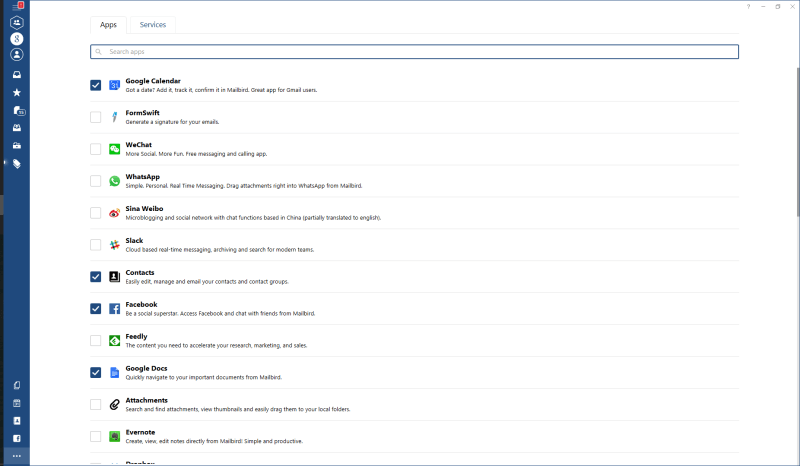This screenshot has width=800, height=466.
Task: Click the magnifier icon in the search box
Action: pyautogui.click(x=98, y=52)
